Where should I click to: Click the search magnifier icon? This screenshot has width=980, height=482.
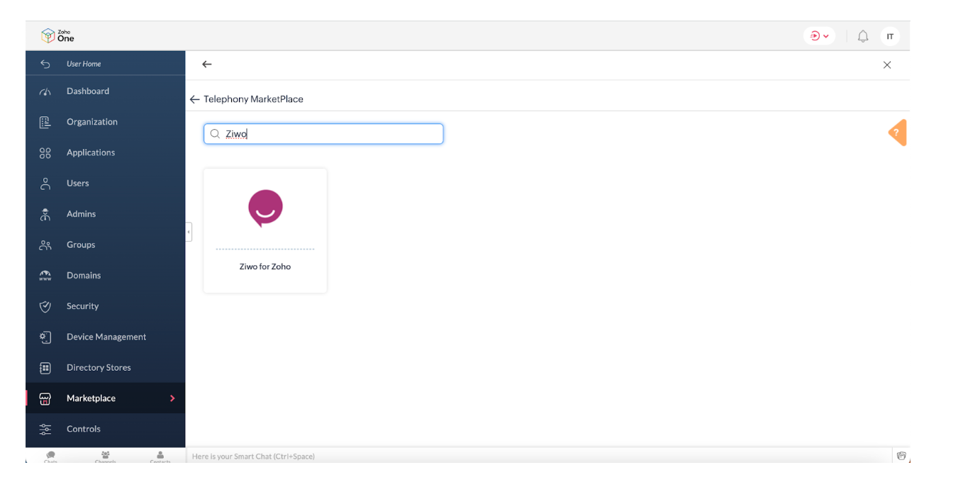[x=215, y=134]
